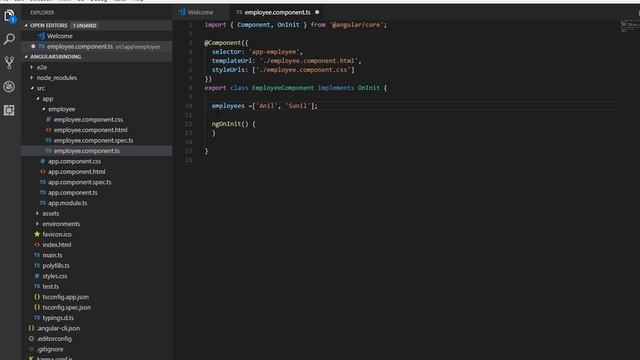This screenshot has width=640, height=360.
Task: Open test.ts file
Action: [97, 287]
